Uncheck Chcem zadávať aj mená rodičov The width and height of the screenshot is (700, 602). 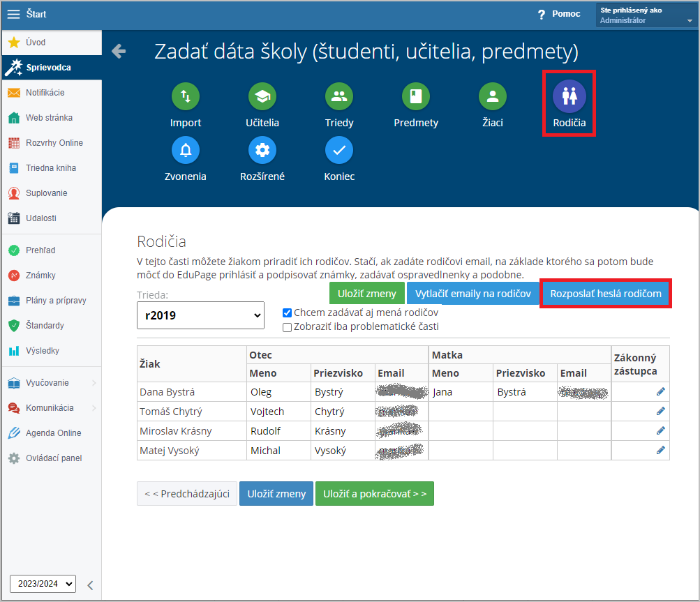(x=287, y=313)
